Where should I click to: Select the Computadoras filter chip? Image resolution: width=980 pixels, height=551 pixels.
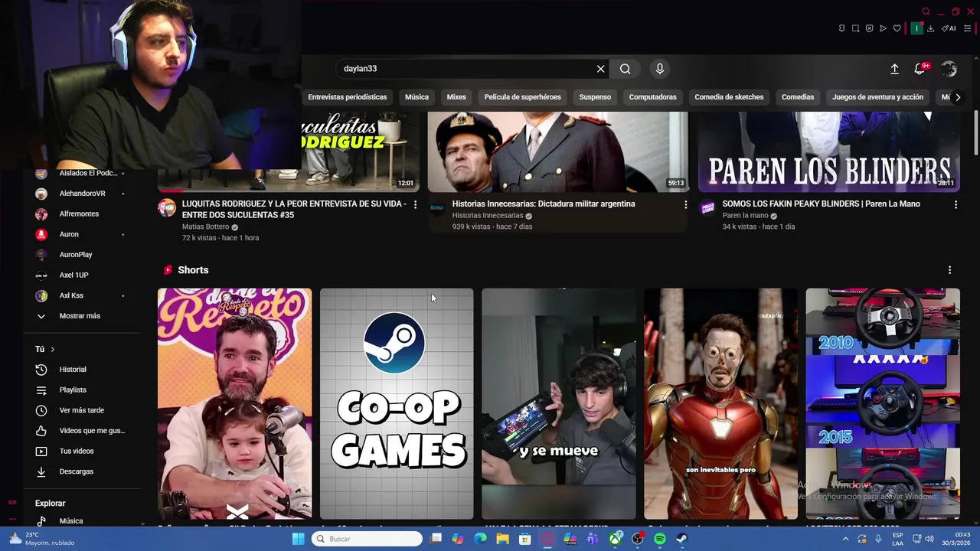coord(652,97)
